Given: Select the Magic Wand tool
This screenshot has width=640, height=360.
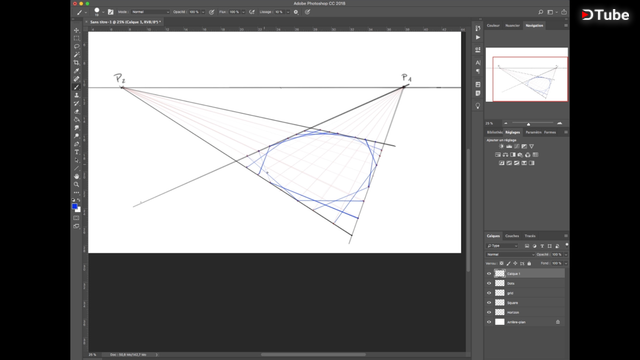Looking at the screenshot, I should 76,55.
